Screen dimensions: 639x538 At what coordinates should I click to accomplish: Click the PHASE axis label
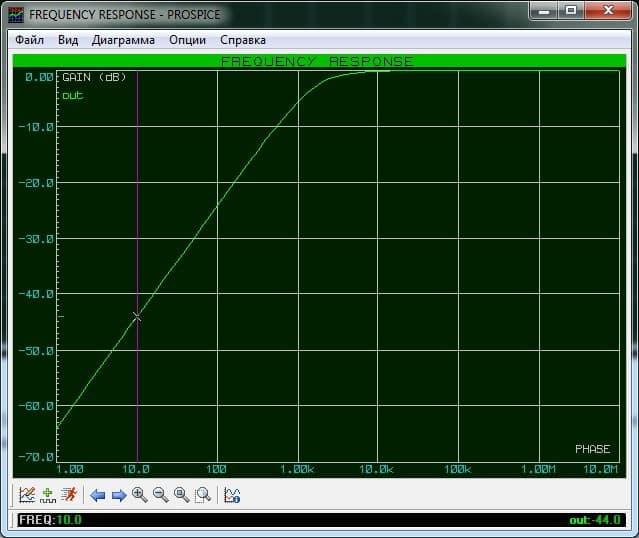click(x=593, y=449)
